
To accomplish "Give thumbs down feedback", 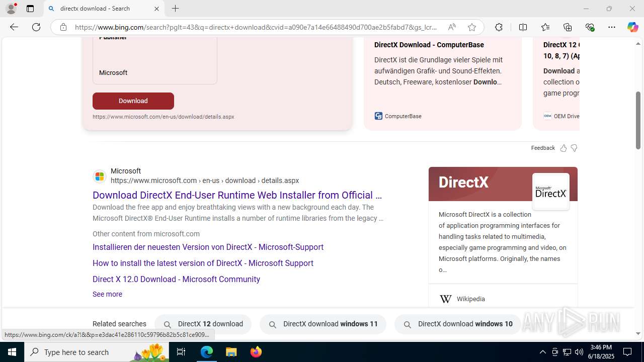I will (x=574, y=148).
